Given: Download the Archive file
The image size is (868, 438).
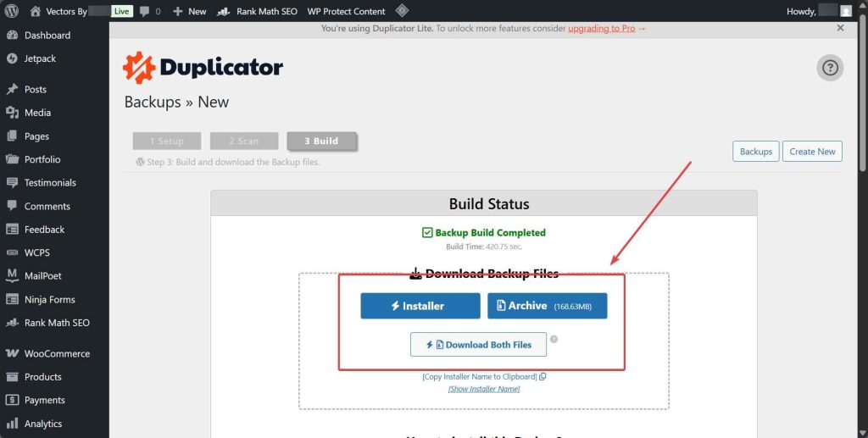Looking at the screenshot, I should click(x=547, y=306).
